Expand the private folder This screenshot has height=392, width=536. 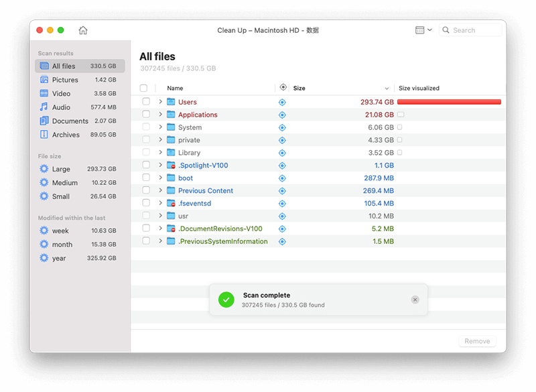[160, 139]
